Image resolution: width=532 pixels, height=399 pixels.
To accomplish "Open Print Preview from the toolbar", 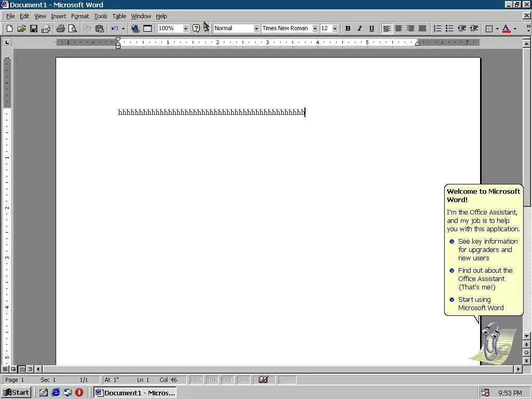I will [x=72, y=29].
